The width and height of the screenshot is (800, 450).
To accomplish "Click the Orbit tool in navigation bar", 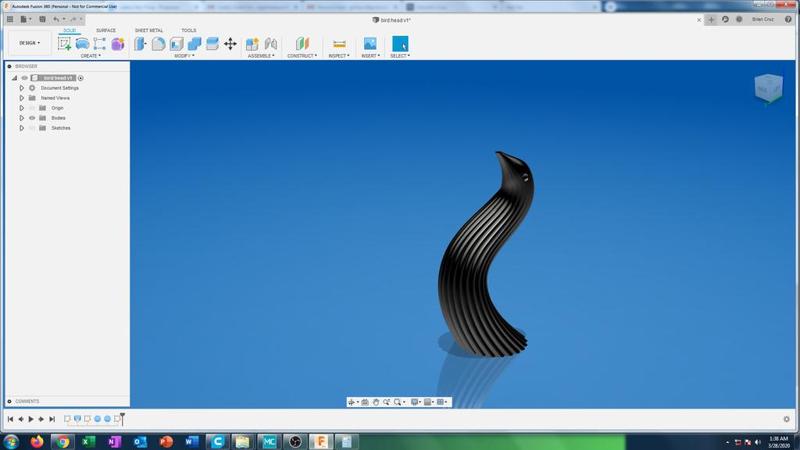I will click(352, 402).
